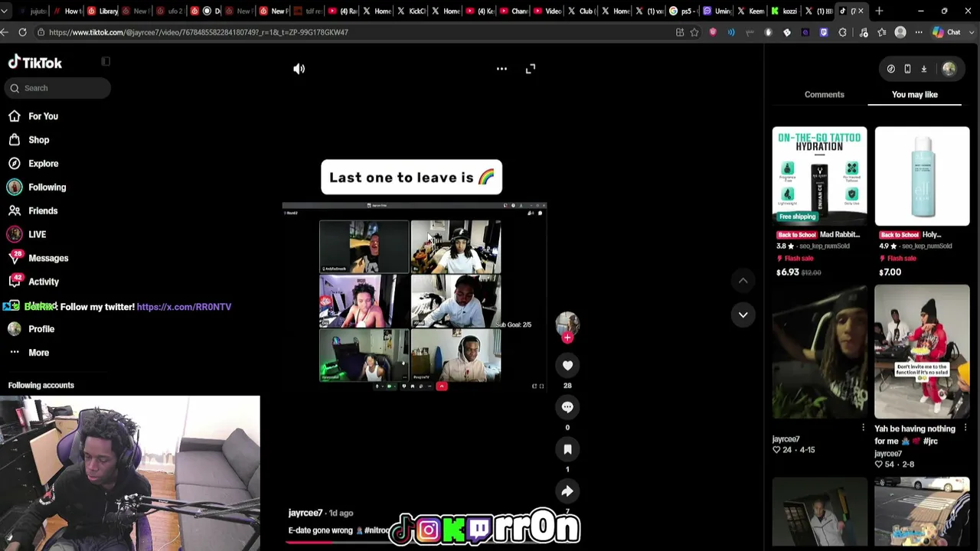The image size is (980, 551).
Task: Switch to the Library browser tab
Action: (103, 11)
